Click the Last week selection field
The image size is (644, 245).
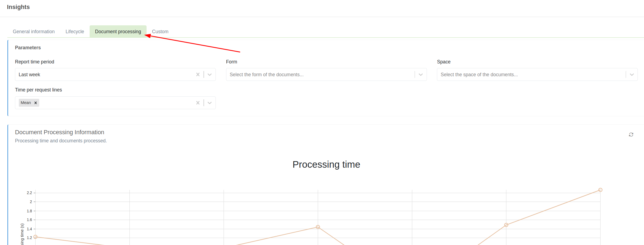104,75
